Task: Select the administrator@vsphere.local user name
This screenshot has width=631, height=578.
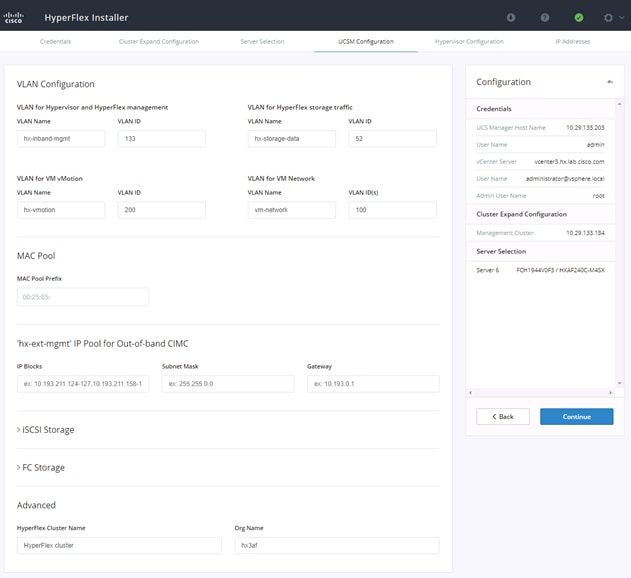Action: (x=565, y=179)
